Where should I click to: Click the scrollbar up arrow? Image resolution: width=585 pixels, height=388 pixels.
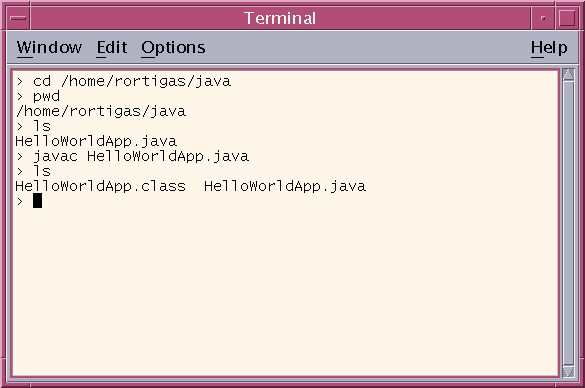569,74
